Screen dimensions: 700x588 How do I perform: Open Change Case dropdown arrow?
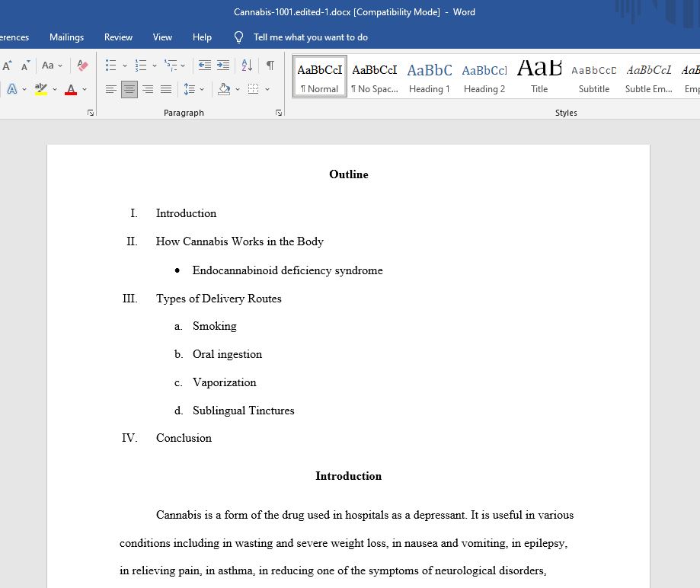(60, 66)
